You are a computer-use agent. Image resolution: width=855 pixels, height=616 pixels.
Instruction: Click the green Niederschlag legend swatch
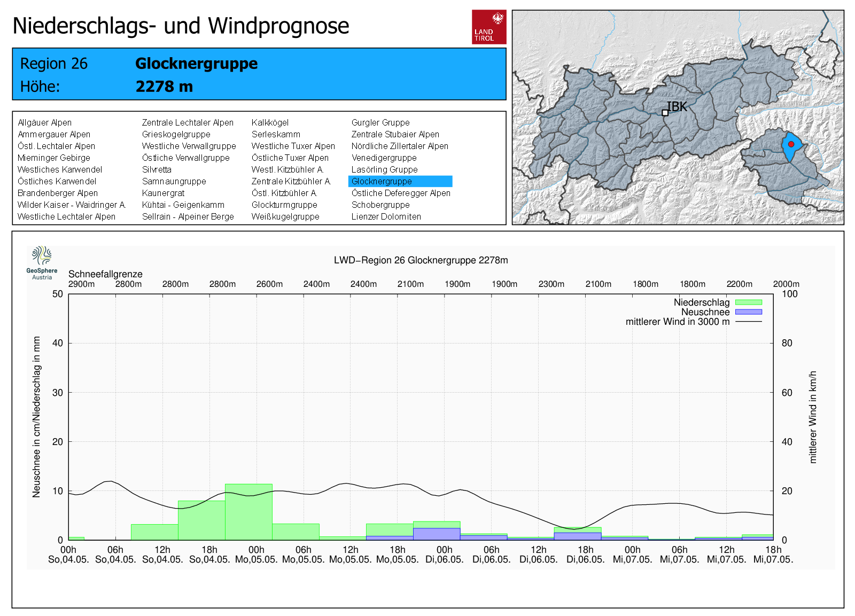coord(748,302)
